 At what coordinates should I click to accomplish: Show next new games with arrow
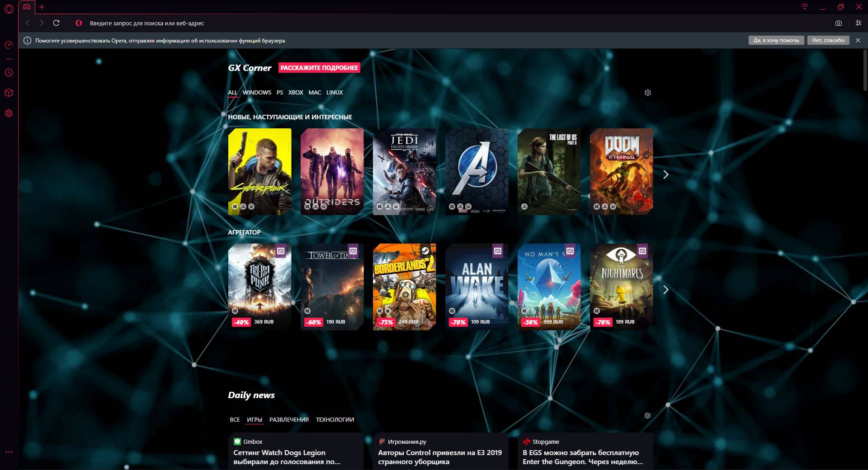click(665, 174)
